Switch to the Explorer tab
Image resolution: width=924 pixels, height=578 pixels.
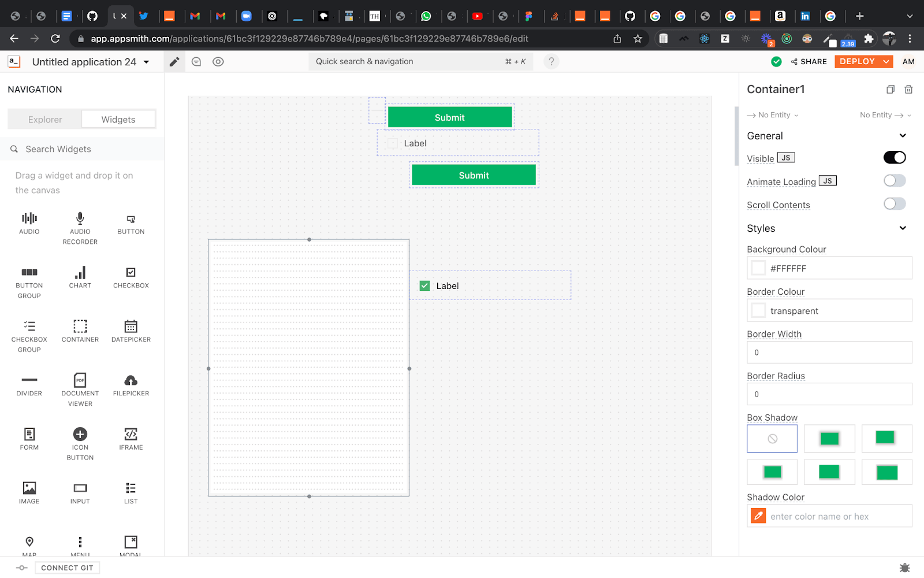[x=45, y=120]
